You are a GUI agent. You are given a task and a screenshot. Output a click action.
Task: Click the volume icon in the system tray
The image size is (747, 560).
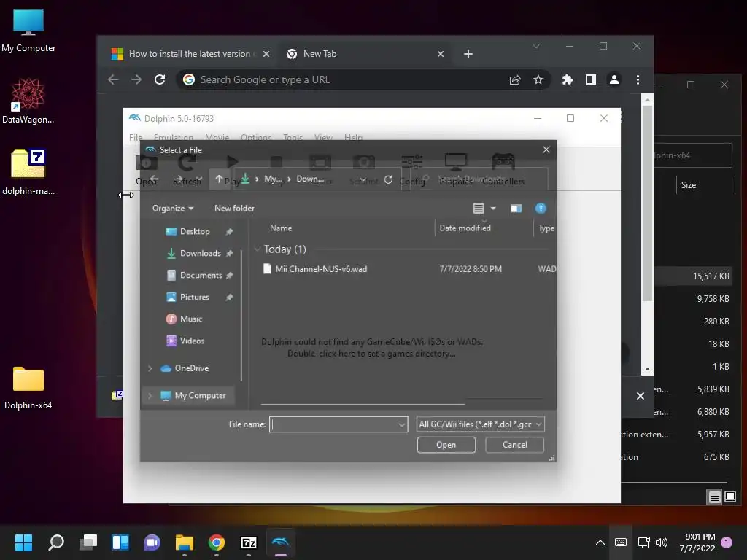661,542
